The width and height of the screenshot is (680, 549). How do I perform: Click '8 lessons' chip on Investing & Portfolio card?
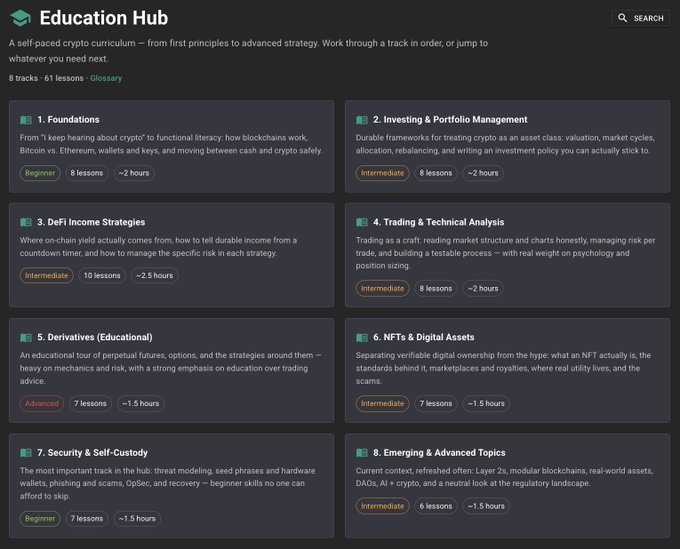(x=435, y=173)
